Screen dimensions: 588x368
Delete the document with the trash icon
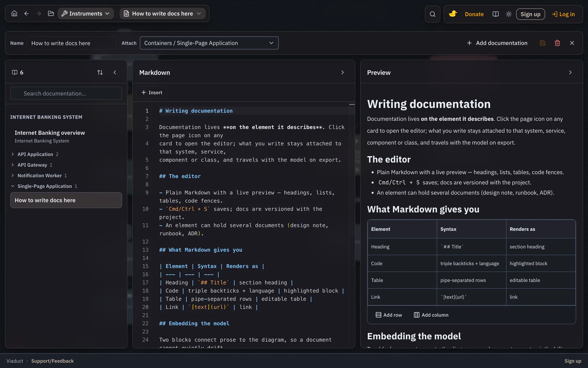(x=557, y=43)
